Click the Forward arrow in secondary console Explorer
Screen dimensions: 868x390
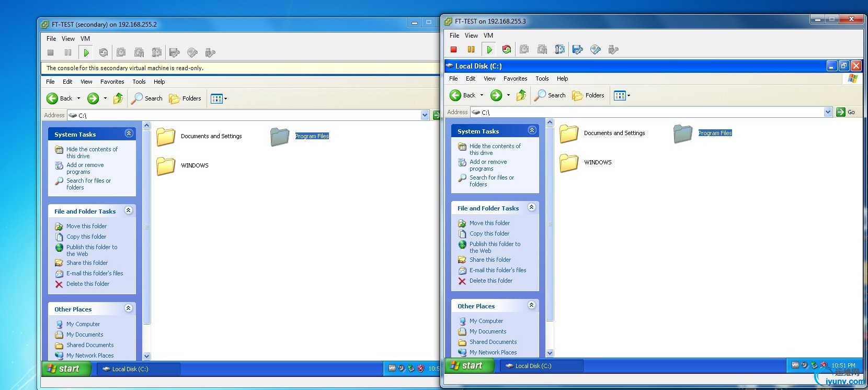coord(93,98)
